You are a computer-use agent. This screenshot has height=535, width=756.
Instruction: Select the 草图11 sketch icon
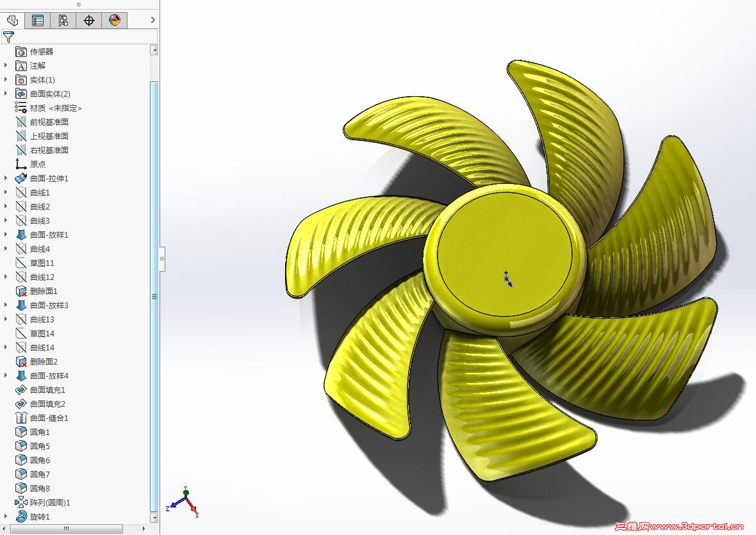21,263
